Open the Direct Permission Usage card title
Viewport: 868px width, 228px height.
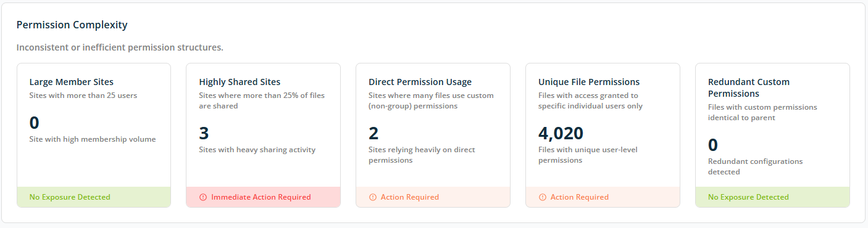(x=420, y=82)
